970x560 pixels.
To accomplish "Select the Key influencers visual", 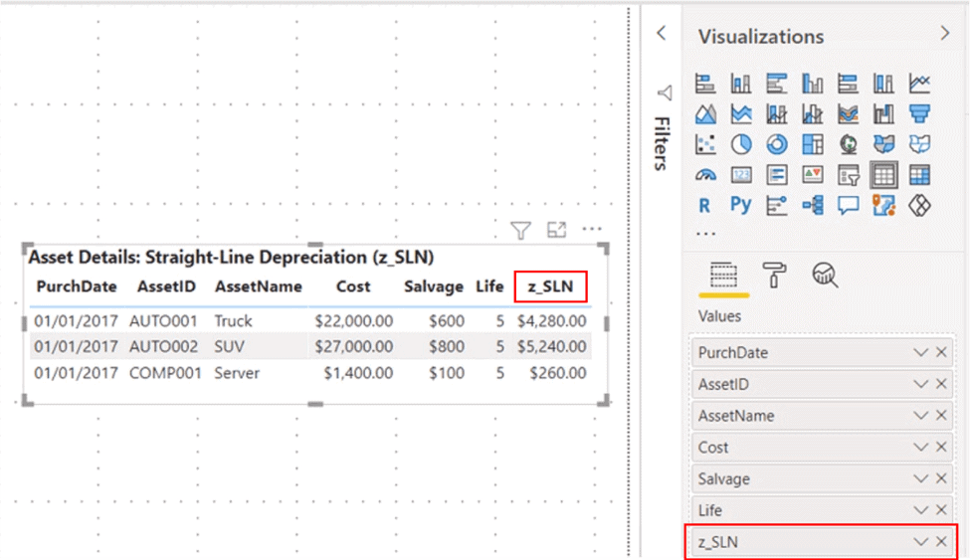I will click(776, 206).
